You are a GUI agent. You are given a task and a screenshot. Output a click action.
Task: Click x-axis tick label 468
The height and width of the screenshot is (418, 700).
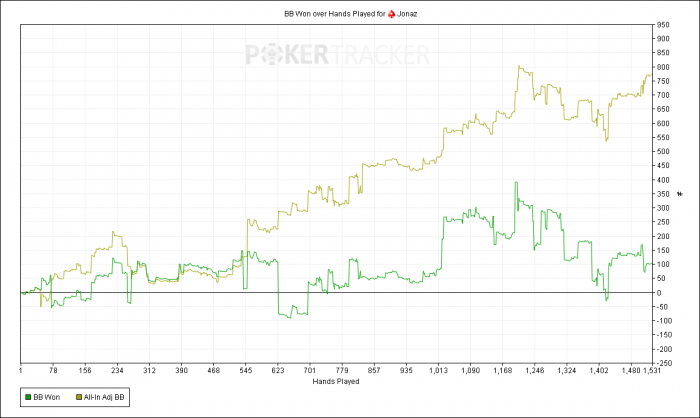[213, 370]
